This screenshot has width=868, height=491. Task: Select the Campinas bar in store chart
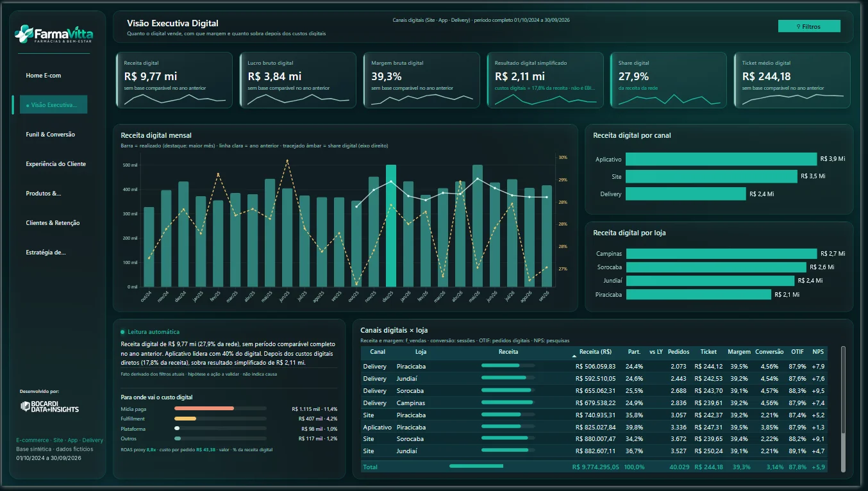pyautogui.click(x=721, y=254)
